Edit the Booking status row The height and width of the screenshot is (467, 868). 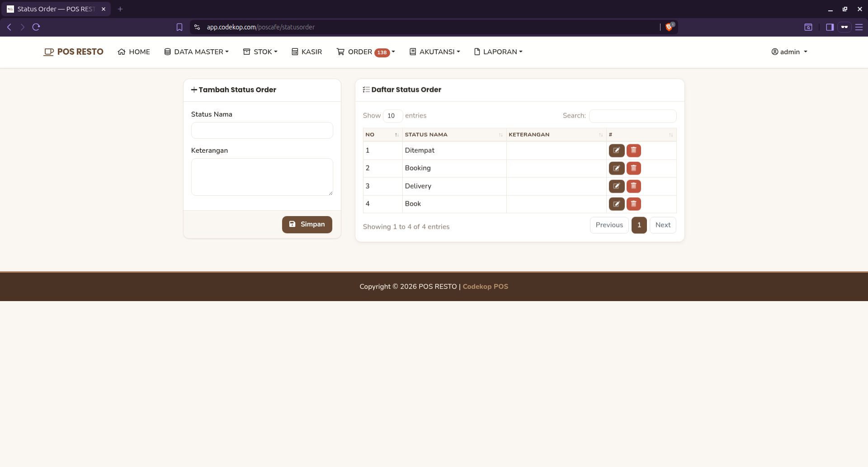coord(617,168)
